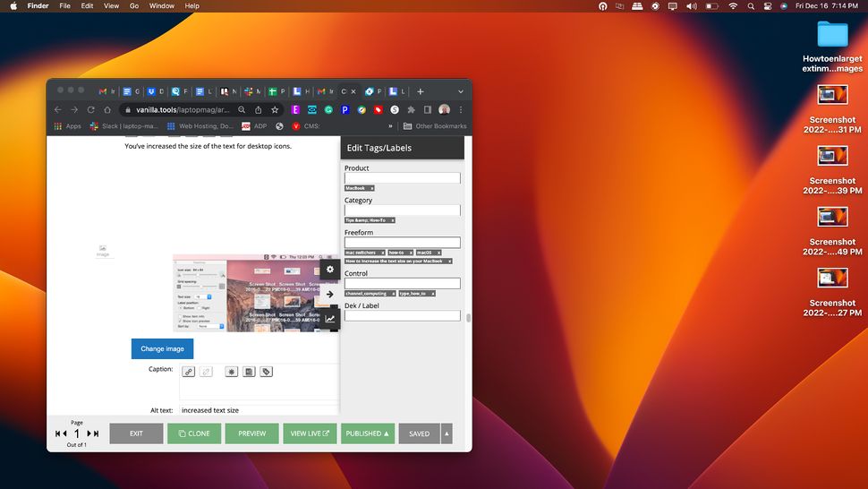The height and width of the screenshot is (489, 868).
Task: Click the macOS Wi-Fi status icon
Action: (x=733, y=6)
